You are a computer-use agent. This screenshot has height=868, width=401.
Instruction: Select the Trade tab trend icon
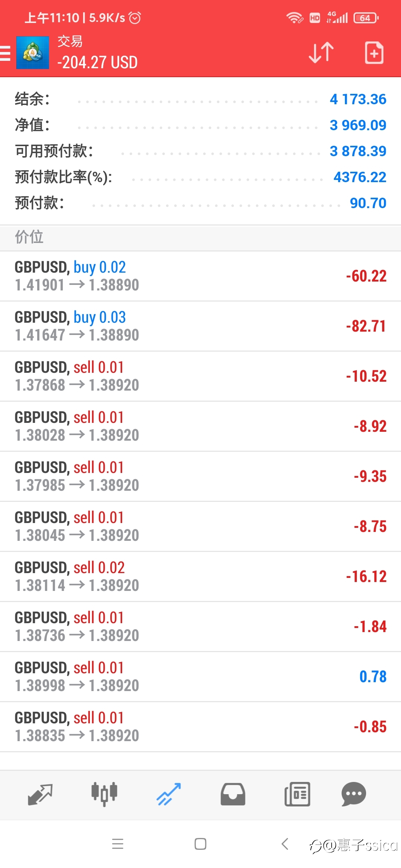[169, 794]
